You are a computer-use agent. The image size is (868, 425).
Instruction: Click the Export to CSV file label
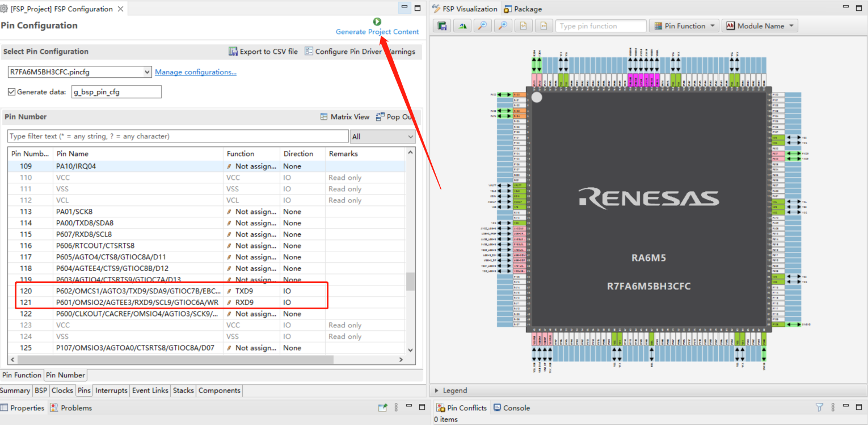coord(269,51)
